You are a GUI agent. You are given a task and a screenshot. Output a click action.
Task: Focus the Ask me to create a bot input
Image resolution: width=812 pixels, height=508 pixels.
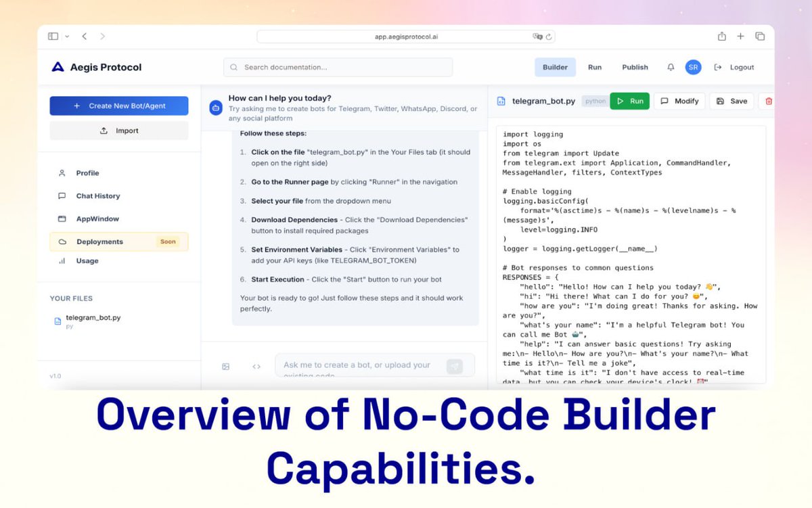pyautogui.click(x=375, y=365)
